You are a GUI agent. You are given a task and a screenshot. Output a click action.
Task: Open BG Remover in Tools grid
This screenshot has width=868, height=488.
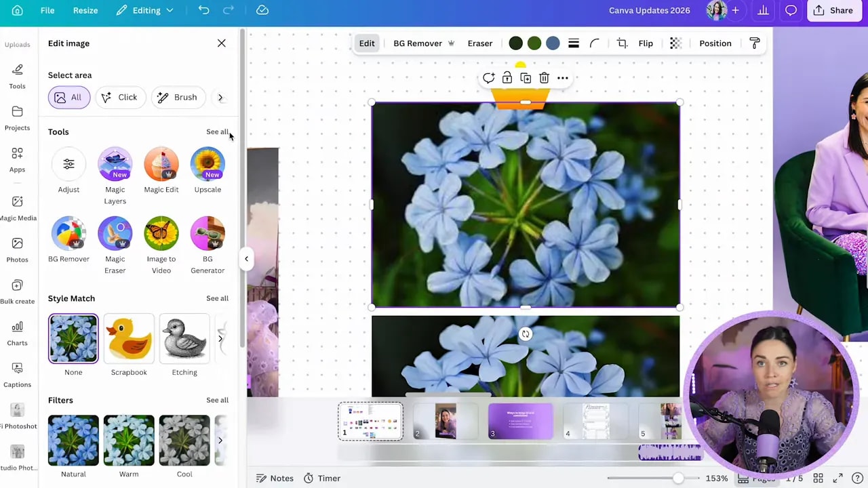click(68, 241)
